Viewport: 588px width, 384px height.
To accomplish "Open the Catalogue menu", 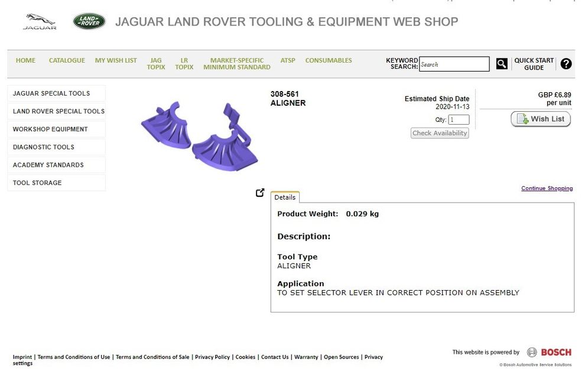I will click(67, 60).
